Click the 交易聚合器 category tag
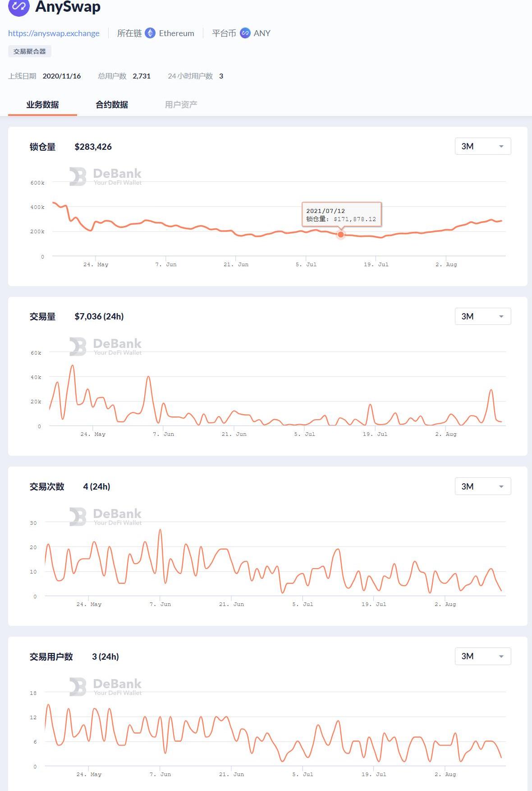The image size is (532, 791). click(x=30, y=51)
